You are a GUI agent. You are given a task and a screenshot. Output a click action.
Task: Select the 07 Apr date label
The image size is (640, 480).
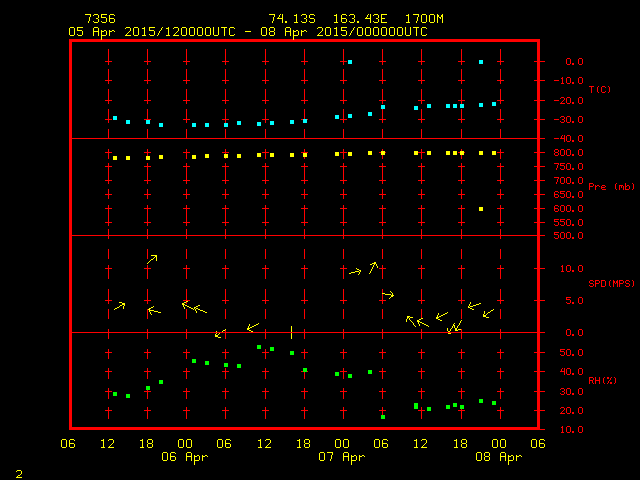pyautogui.click(x=341, y=457)
